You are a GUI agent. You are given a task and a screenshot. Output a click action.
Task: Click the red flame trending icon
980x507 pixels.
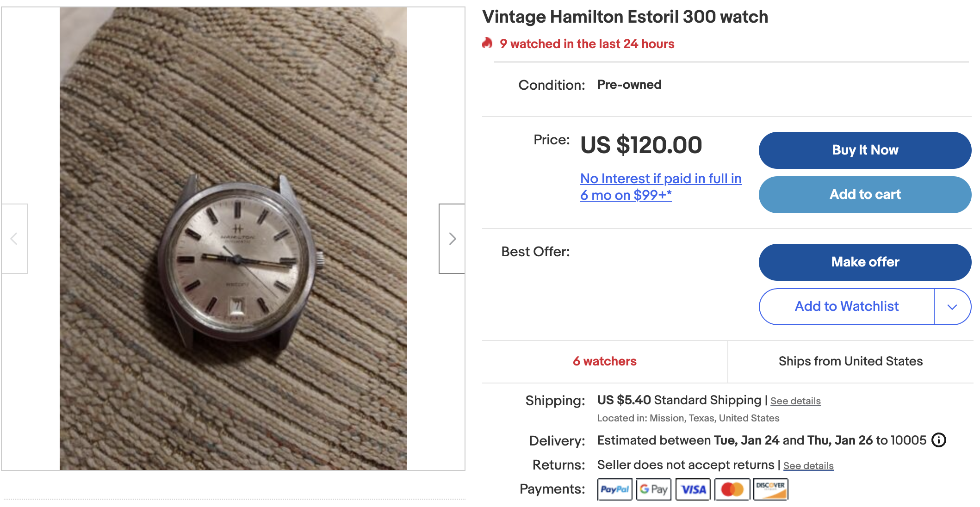(487, 43)
